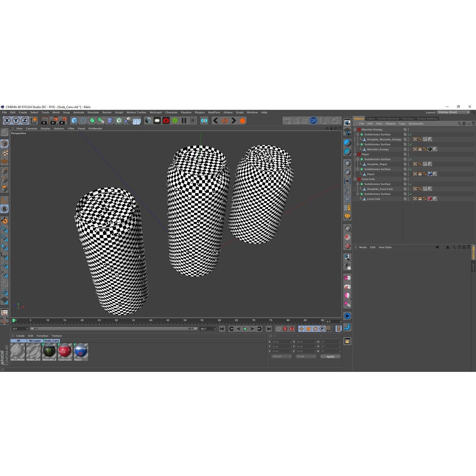476x476 pixels.
Task: Disable the Subdivision Surface checkmark under Pepsi
Action: tap(411, 159)
